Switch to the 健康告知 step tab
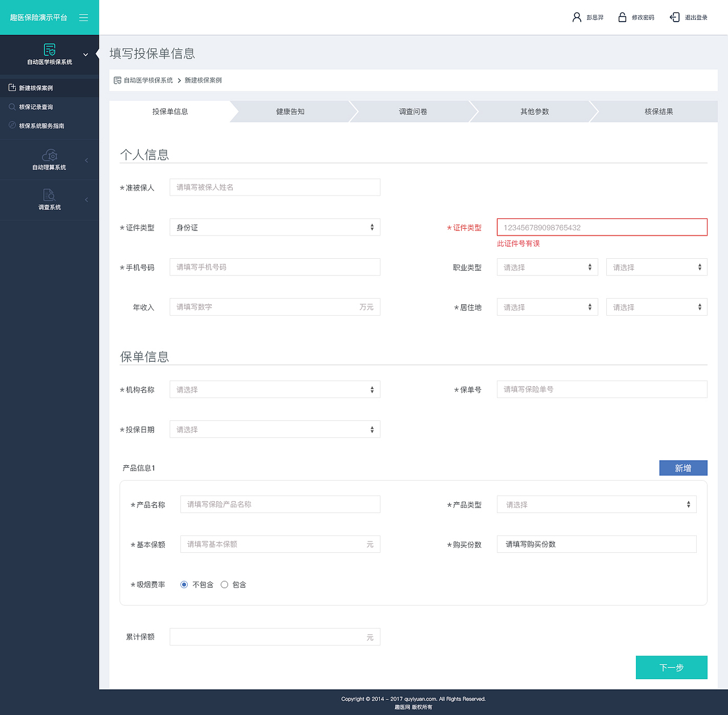The image size is (728, 715). (290, 111)
